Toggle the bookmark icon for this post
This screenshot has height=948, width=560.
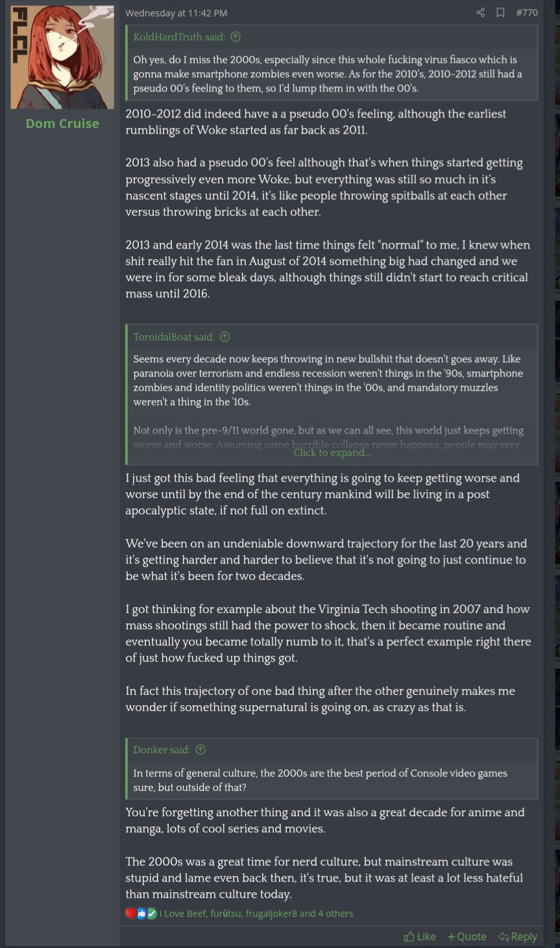[500, 12]
